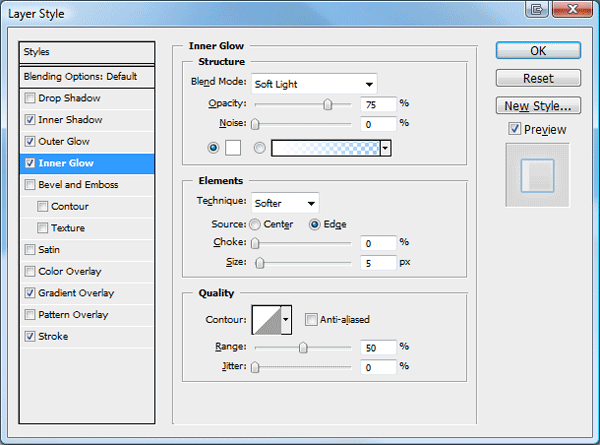The height and width of the screenshot is (445, 600).
Task: Select the Drop Shadow style label
Action: (x=69, y=98)
